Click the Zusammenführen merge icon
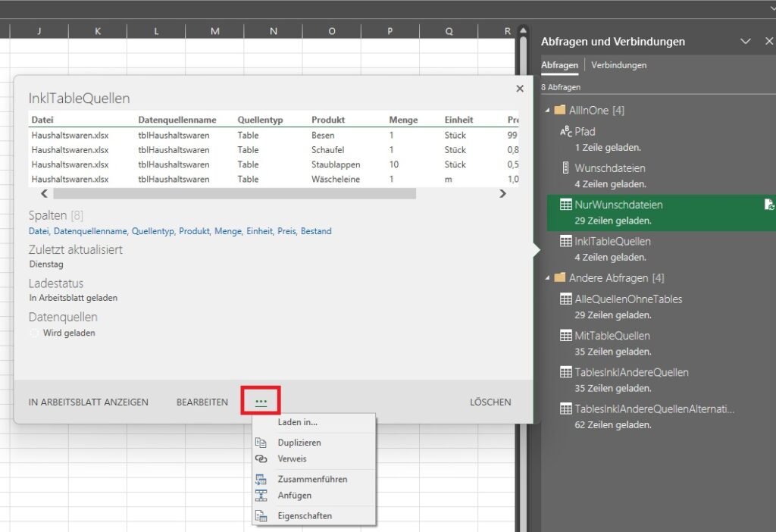The height and width of the screenshot is (532, 776). tap(261, 479)
